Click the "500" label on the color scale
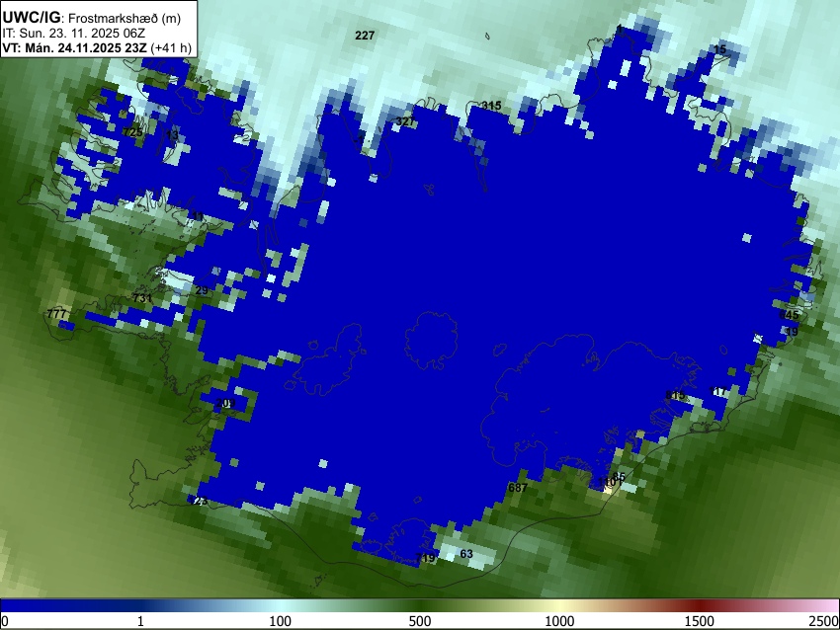Screen dimensions: 840x630 [x=420, y=621]
